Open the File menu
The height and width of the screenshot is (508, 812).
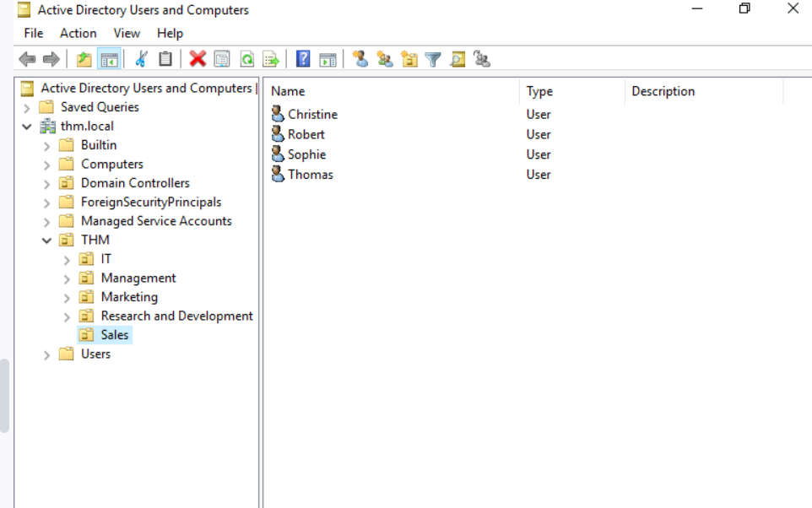(34, 33)
